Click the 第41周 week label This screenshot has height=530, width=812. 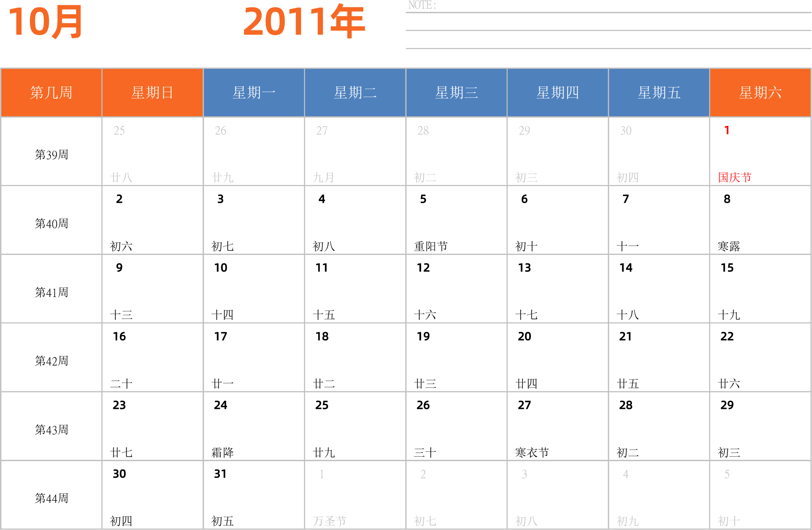click(x=51, y=292)
